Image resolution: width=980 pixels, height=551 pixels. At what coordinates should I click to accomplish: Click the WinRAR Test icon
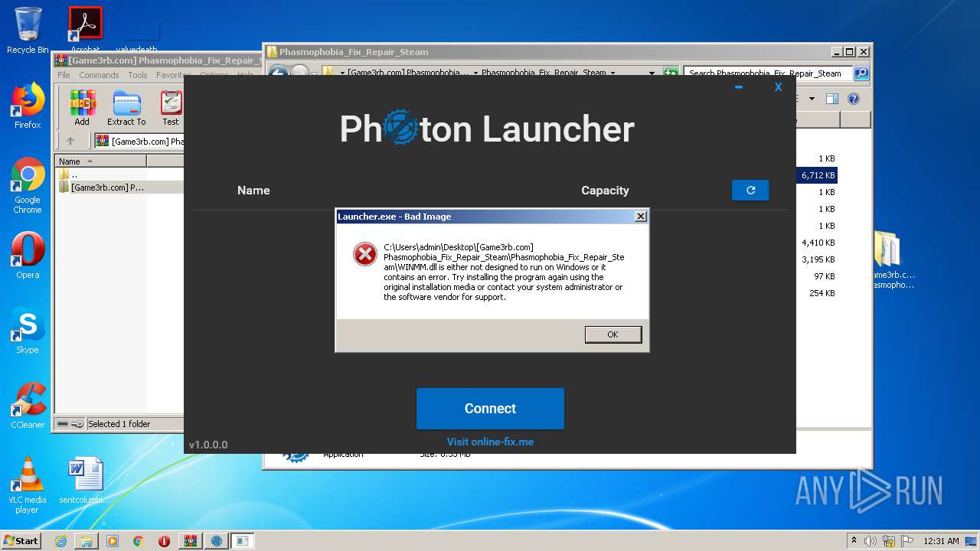(x=171, y=108)
